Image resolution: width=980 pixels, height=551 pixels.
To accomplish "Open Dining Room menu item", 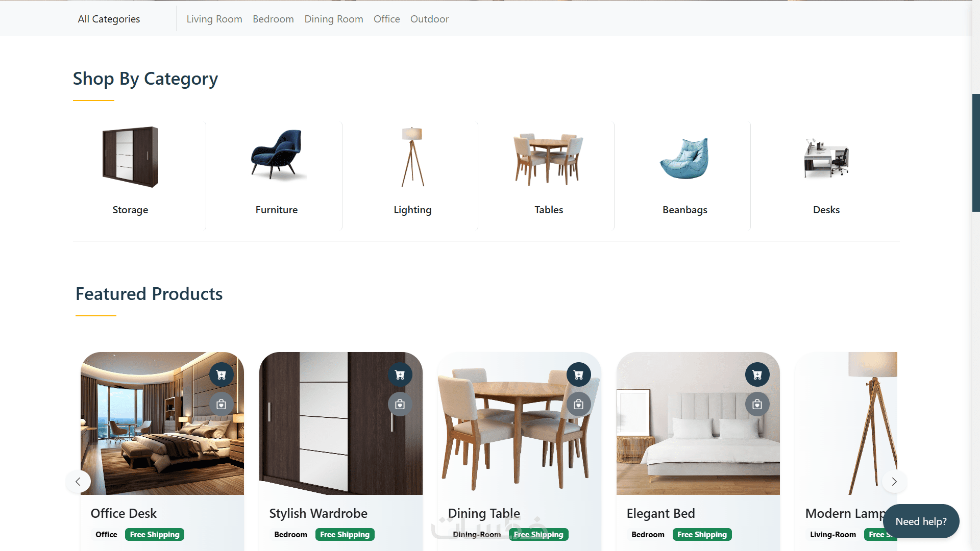I will click(x=334, y=19).
